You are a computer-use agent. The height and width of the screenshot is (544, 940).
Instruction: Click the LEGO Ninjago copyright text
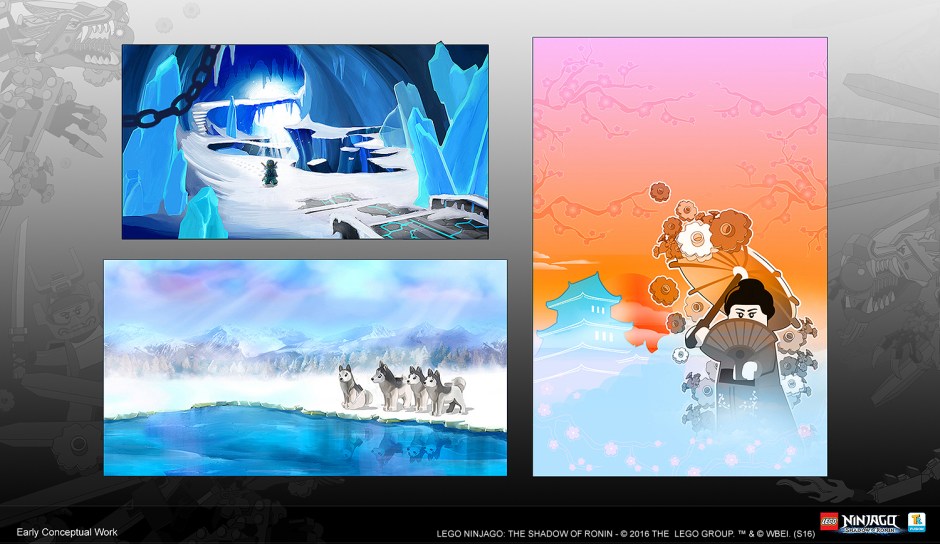[x=624, y=532]
